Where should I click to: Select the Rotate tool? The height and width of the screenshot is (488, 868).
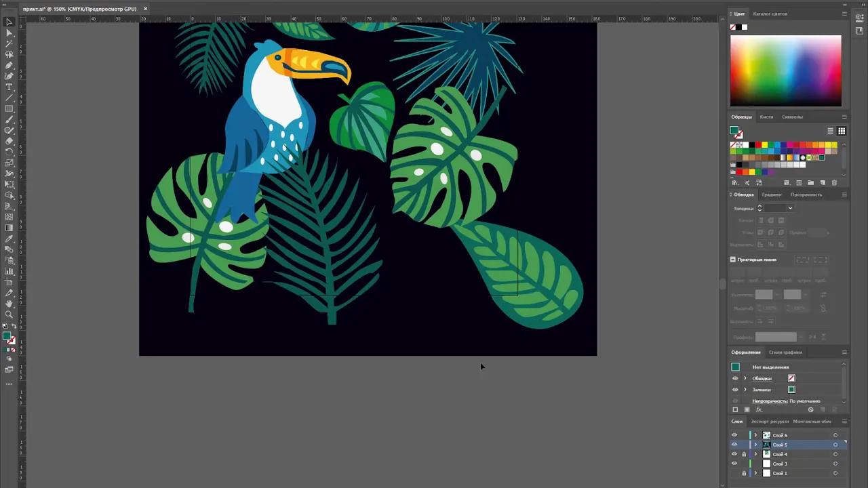click(x=9, y=152)
